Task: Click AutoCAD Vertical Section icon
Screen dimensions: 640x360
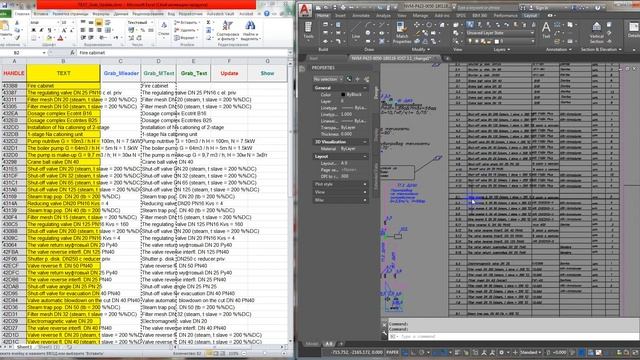Action: pyautogui.click(x=596, y=32)
